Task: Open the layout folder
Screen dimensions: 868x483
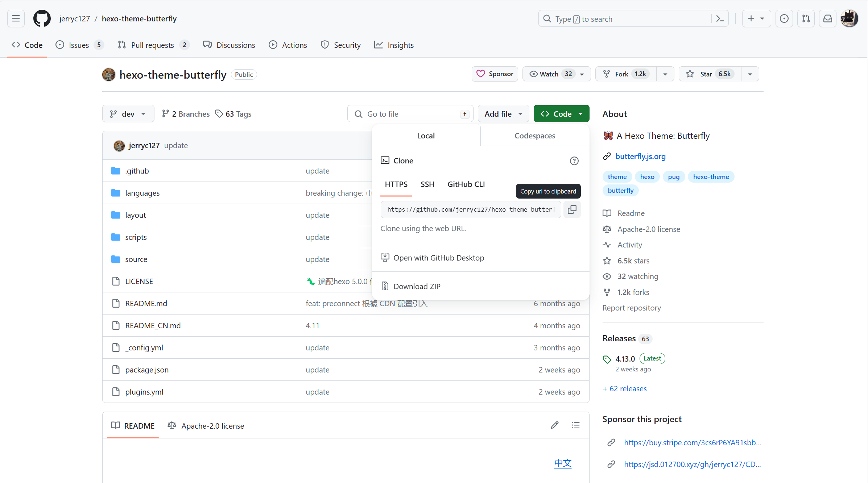Action: (x=136, y=215)
